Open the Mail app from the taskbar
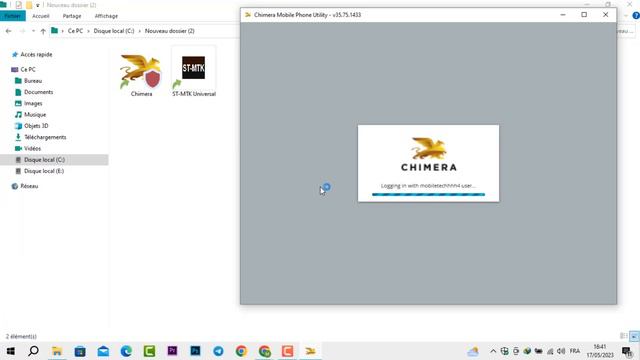 [x=103, y=351]
